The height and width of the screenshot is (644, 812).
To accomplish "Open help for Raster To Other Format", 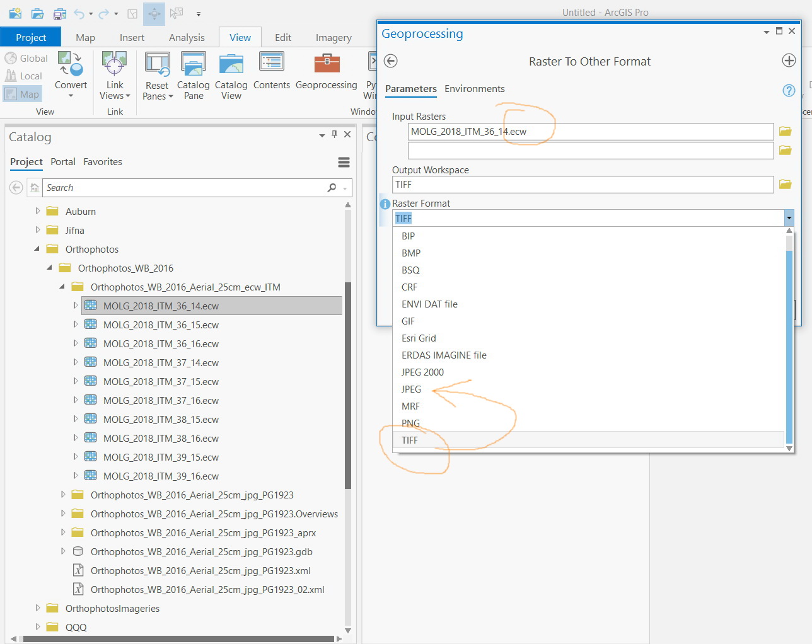I will pyautogui.click(x=789, y=90).
